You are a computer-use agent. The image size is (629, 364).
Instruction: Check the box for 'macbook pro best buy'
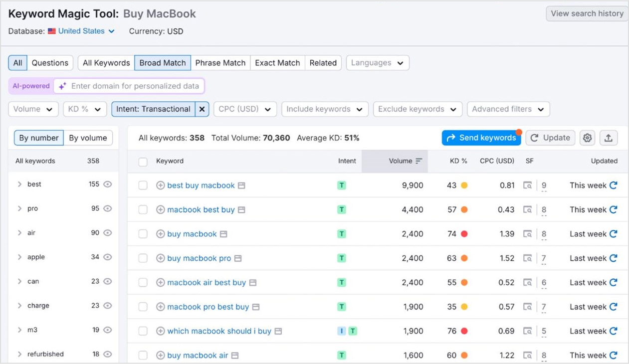(143, 307)
